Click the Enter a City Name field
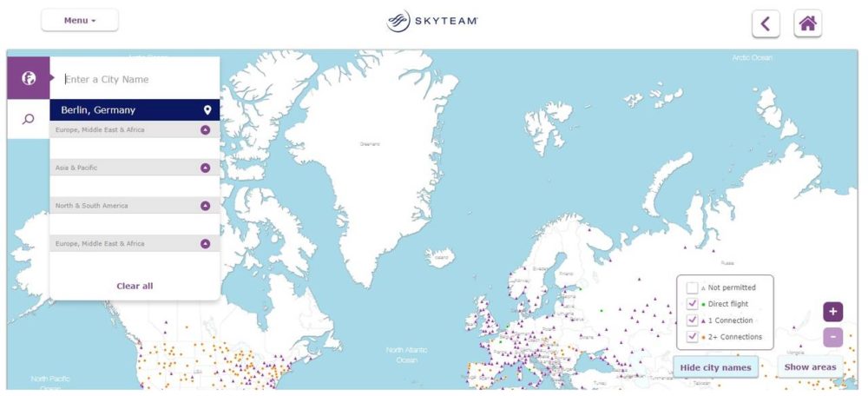This screenshot has height=396, width=868. (135, 79)
